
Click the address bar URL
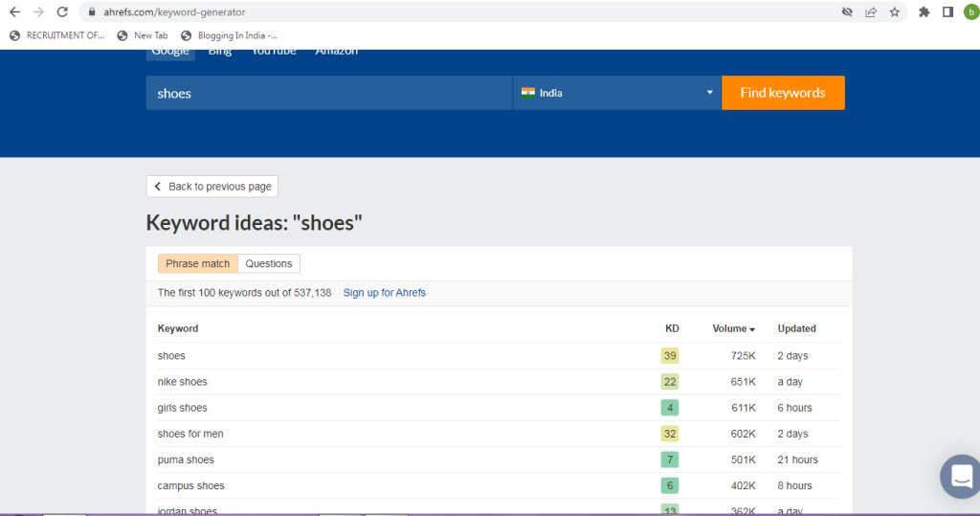point(174,11)
